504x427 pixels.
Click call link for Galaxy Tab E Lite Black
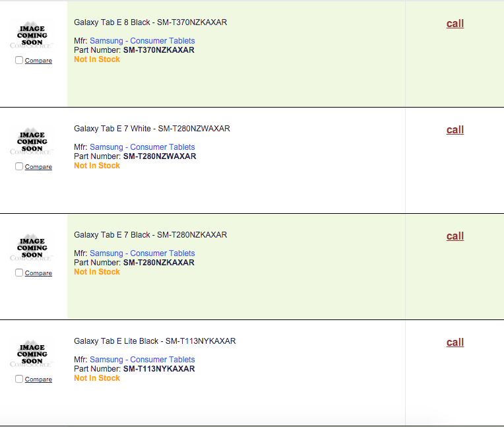coord(455,343)
